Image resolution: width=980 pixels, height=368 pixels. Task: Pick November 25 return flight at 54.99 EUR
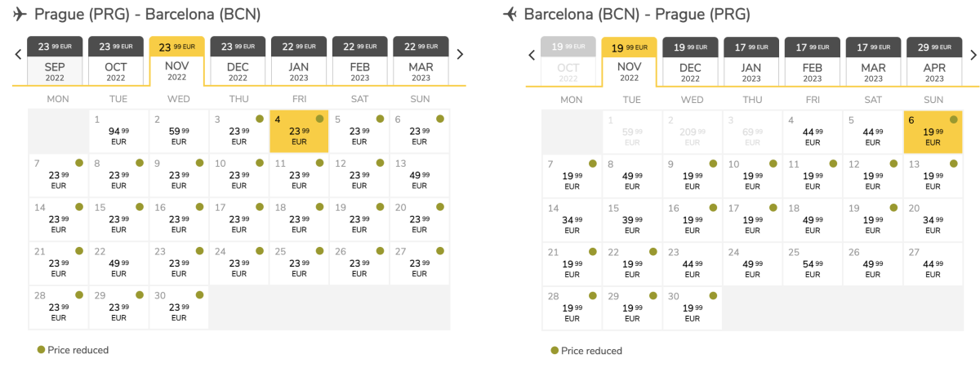(x=812, y=263)
